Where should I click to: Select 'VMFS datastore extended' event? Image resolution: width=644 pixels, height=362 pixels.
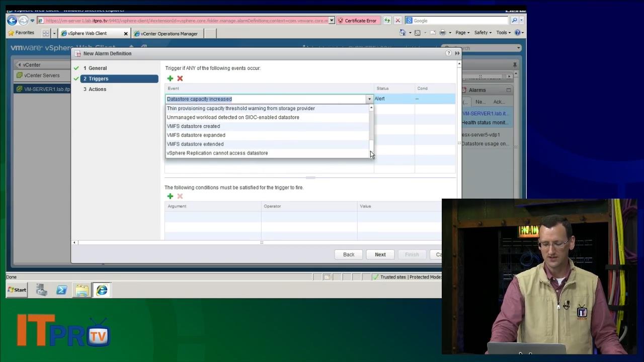click(x=267, y=144)
